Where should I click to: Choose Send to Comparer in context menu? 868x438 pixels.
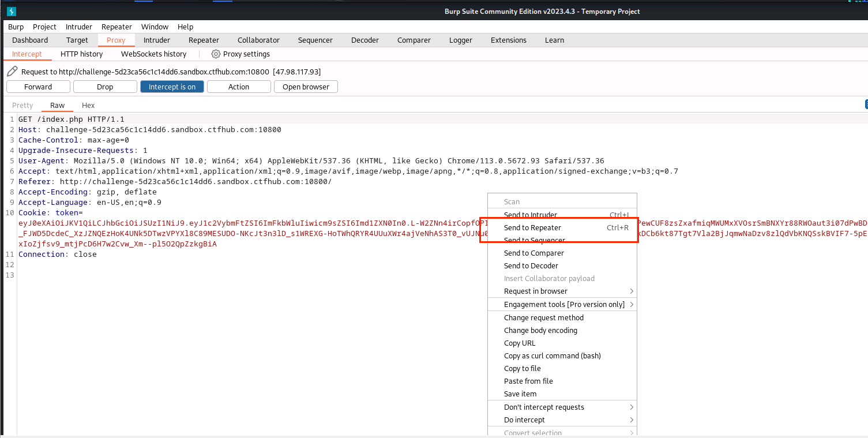click(x=562, y=253)
